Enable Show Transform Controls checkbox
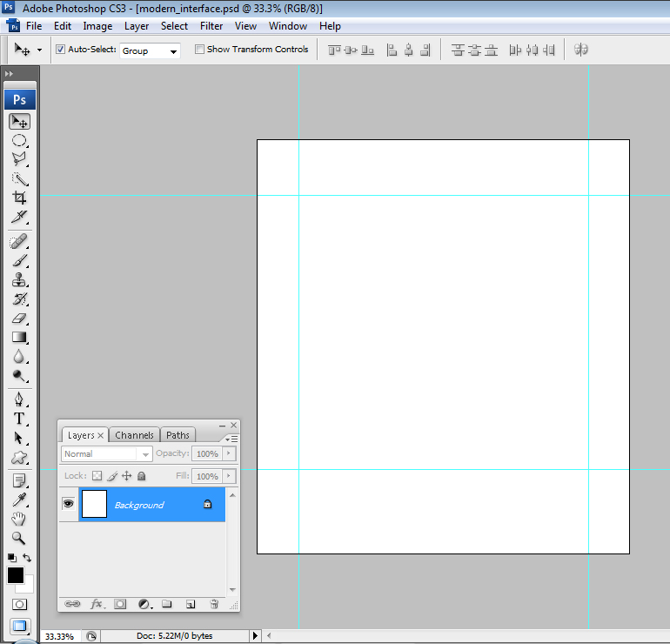 point(199,49)
